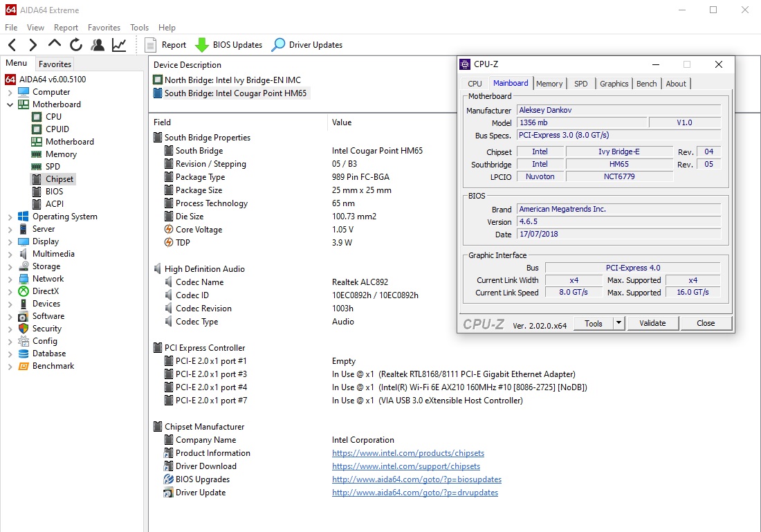This screenshot has height=532, width=761.
Task: Open the user icon in toolbar
Action: click(98, 45)
